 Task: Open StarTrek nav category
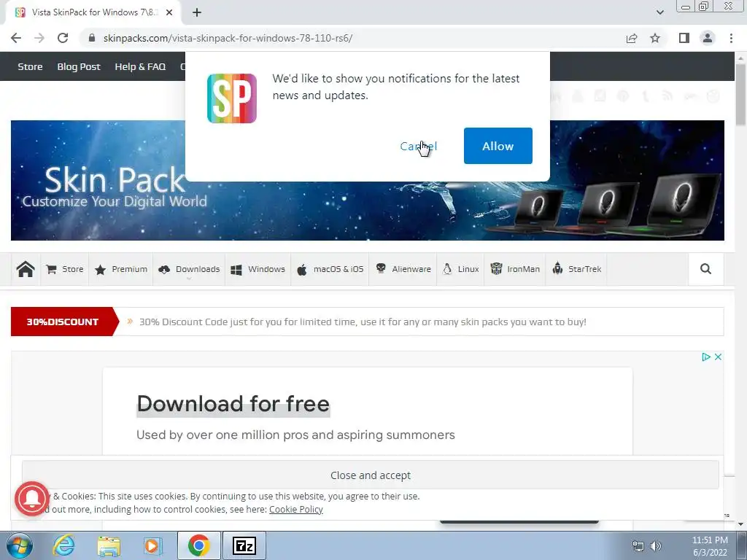tap(576, 269)
